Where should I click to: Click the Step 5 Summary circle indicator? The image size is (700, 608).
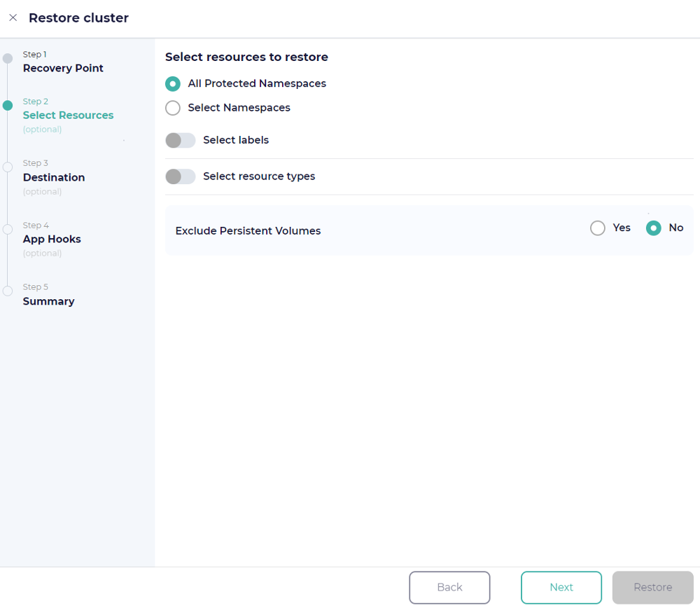point(8,291)
